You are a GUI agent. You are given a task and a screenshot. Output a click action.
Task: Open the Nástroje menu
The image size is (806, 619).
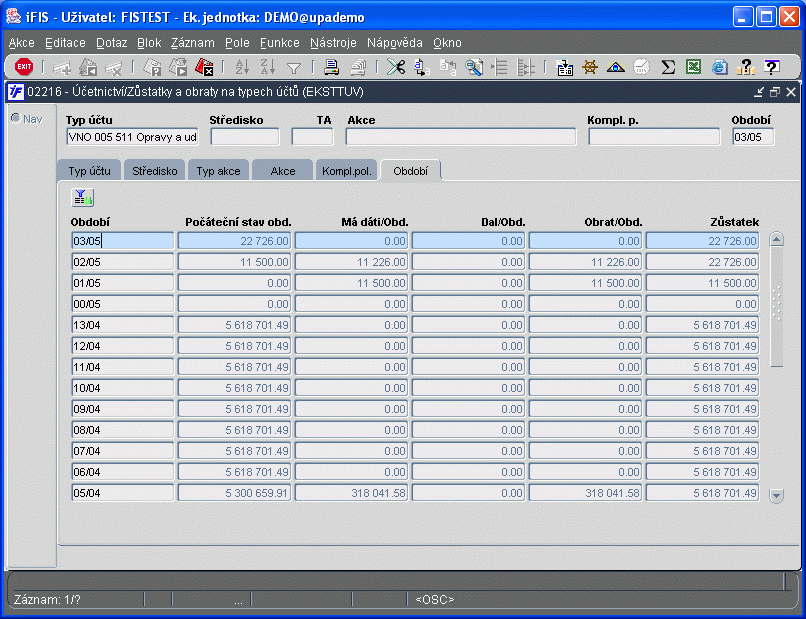coord(333,43)
